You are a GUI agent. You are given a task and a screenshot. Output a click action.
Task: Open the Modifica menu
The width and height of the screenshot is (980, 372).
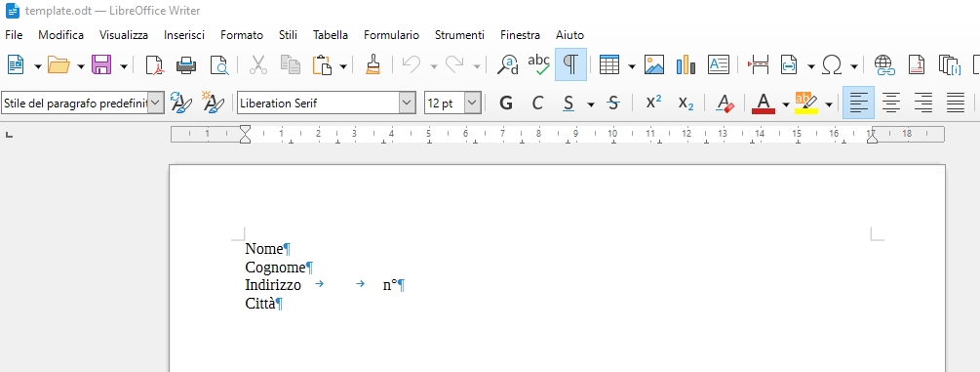click(x=60, y=35)
